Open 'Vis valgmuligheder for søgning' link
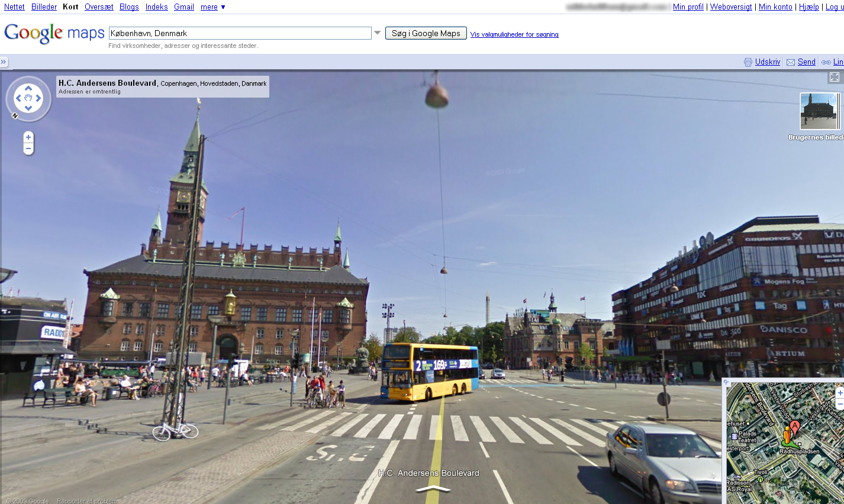 514,34
